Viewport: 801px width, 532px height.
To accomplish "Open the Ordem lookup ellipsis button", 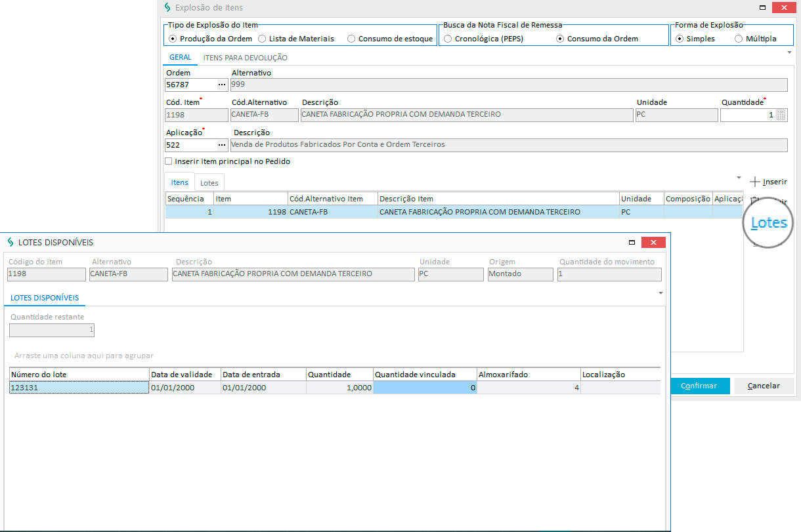I will [222, 85].
